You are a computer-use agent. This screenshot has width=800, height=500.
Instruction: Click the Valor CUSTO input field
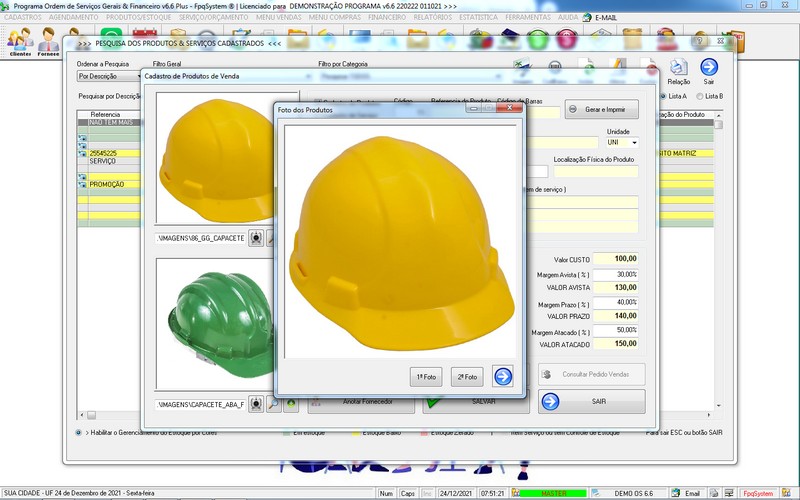(616, 259)
